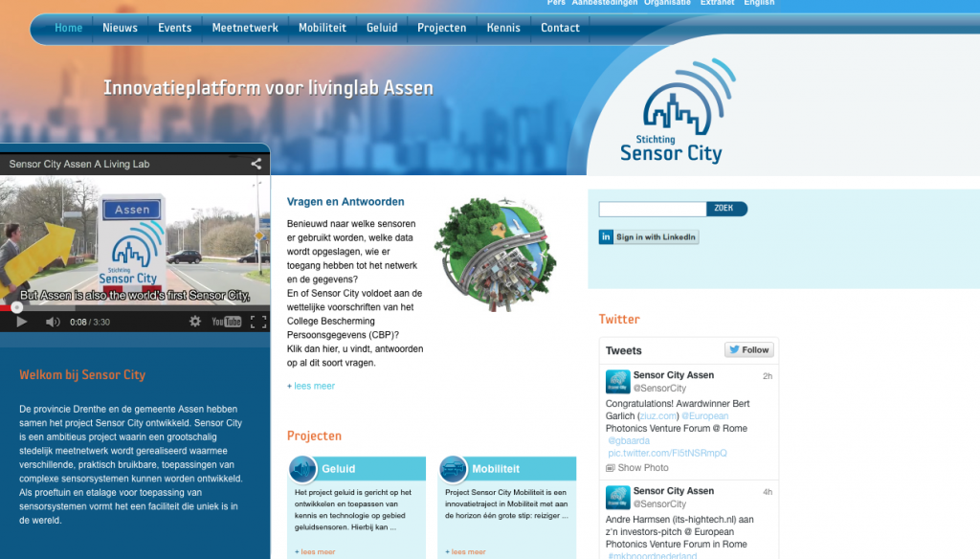
Task: Open video on YouTube via logo
Action: 226,322
